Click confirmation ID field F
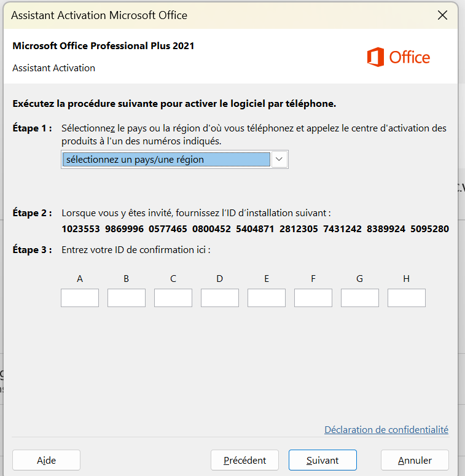 pos(313,298)
